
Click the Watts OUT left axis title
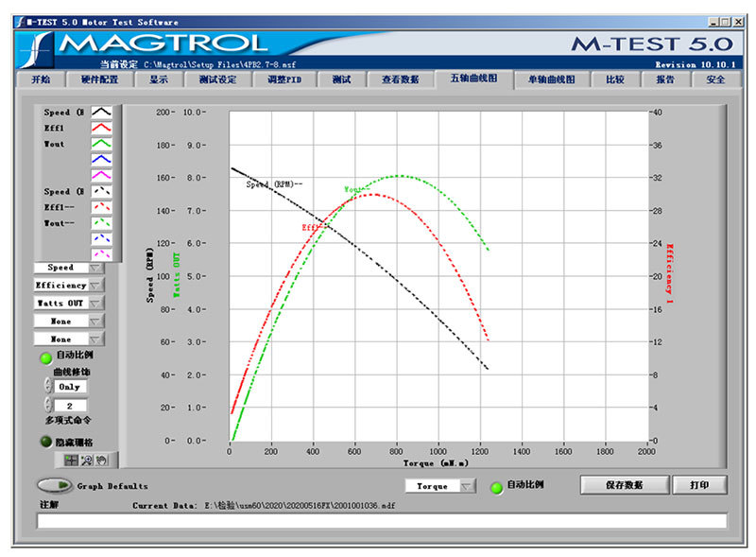[x=177, y=274]
